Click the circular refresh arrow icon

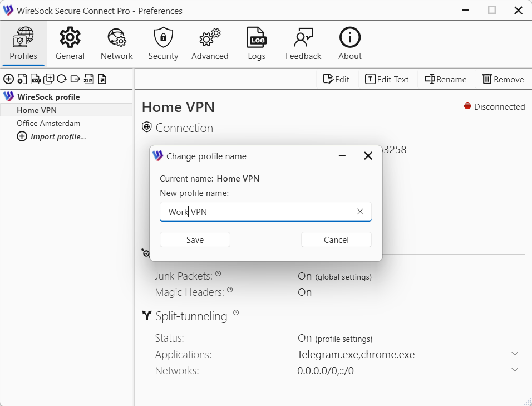(x=62, y=79)
